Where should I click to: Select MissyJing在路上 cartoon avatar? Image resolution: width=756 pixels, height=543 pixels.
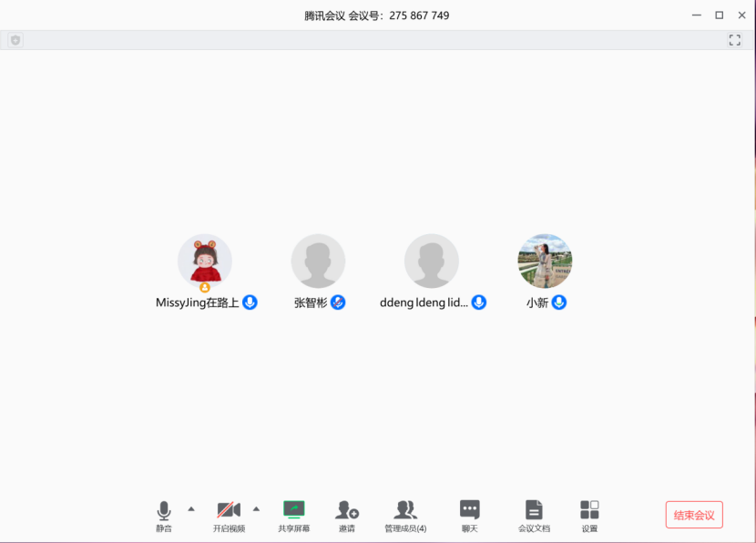pyautogui.click(x=205, y=261)
